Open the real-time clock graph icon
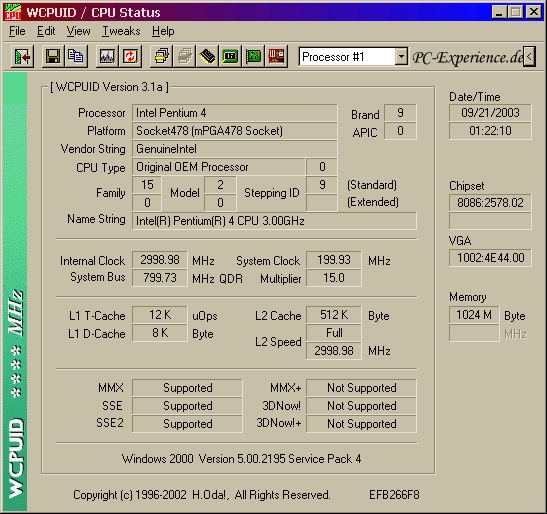The image size is (547, 514). coord(107,56)
